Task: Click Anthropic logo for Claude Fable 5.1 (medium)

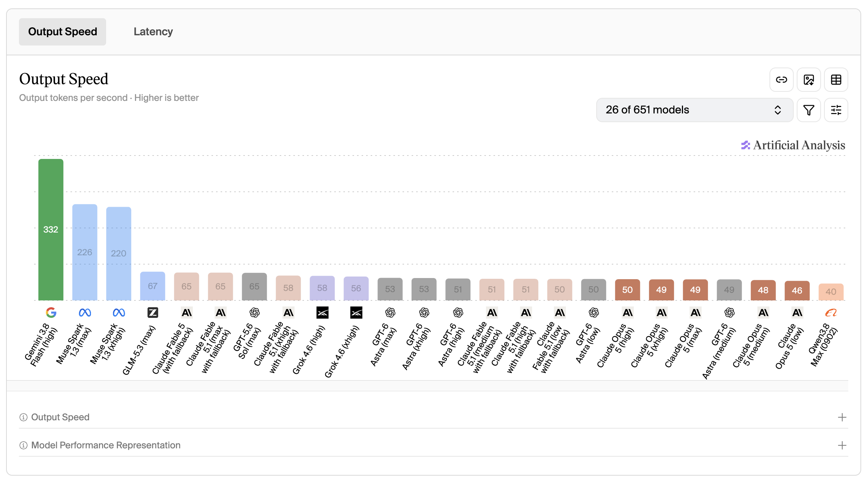Action: coord(492,313)
